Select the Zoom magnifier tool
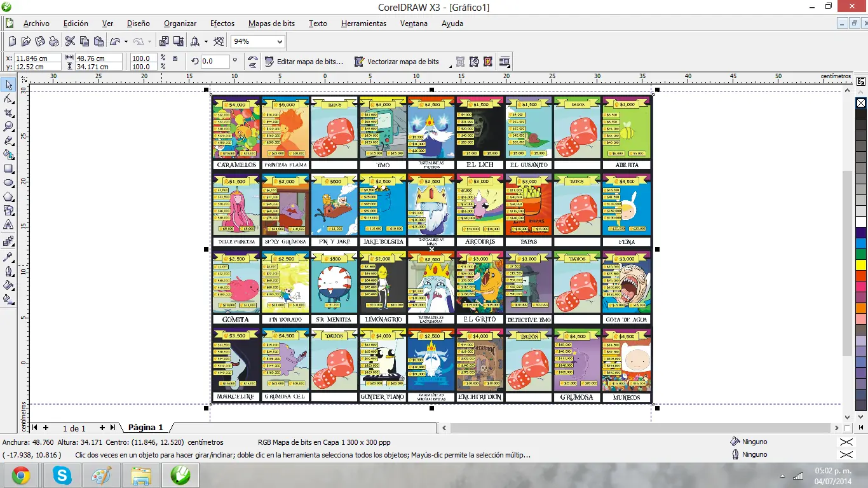 tap(9, 127)
